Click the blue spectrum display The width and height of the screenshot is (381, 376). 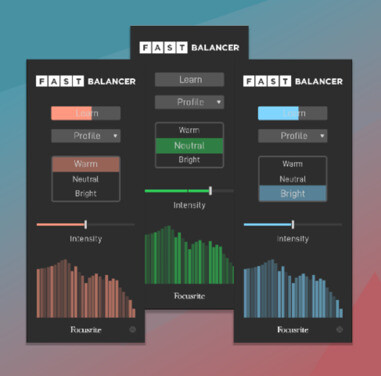pos(293,289)
